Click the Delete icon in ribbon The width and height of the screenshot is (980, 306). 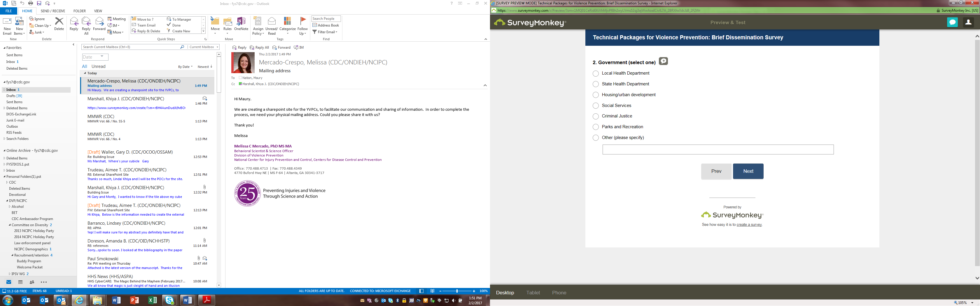click(59, 22)
